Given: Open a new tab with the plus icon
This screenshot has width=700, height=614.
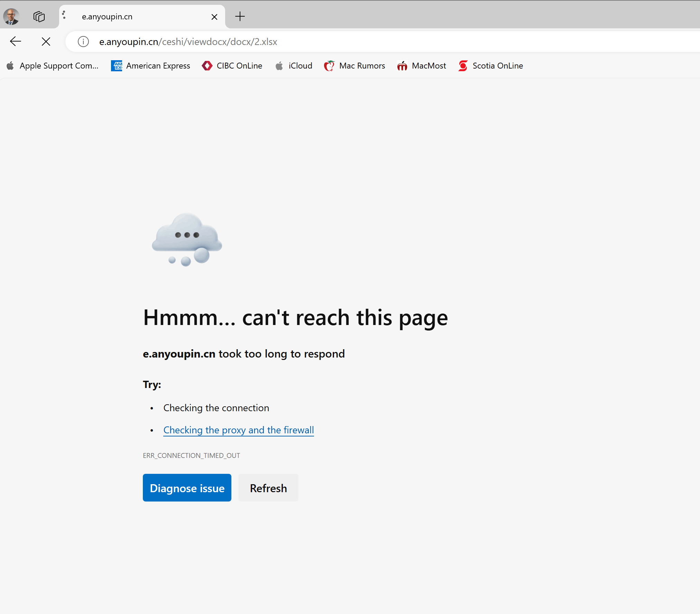Looking at the screenshot, I should click(x=240, y=16).
